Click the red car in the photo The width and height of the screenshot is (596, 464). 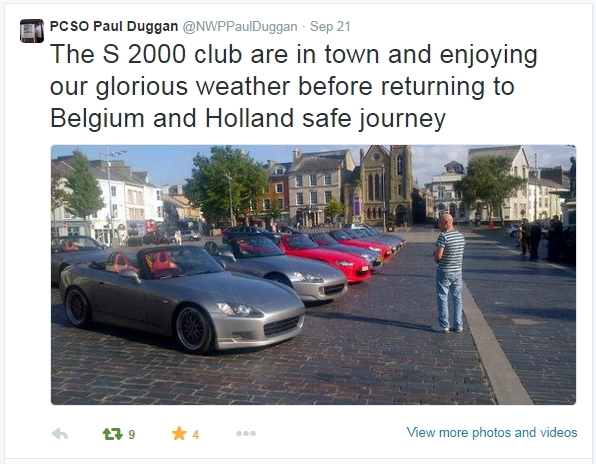[323, 257]
